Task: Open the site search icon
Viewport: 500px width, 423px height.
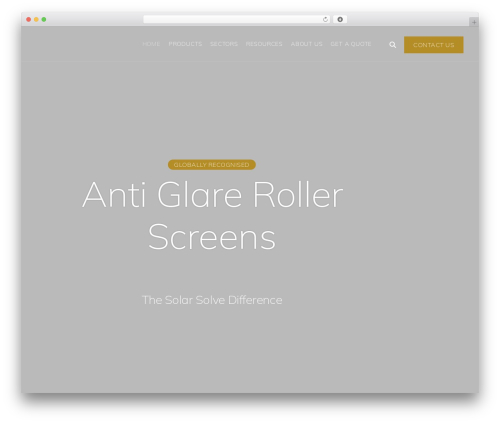Action: pyautogui.click(x=392, y=45)
